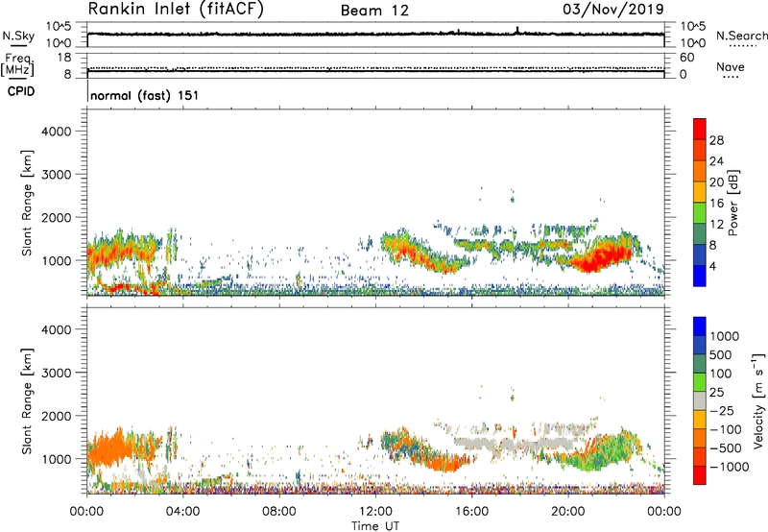
Task: Click the '20:00' time tick label
Action: [x=567, y=512]
